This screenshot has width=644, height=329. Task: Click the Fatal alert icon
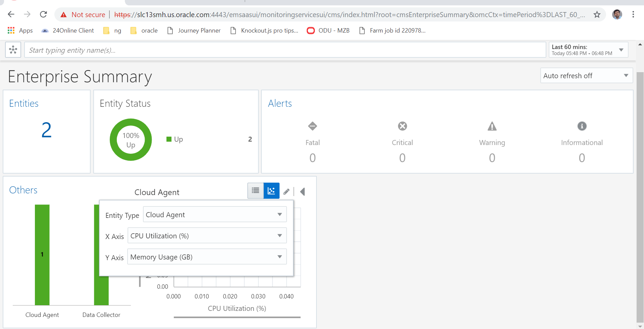tap(312, 126)
